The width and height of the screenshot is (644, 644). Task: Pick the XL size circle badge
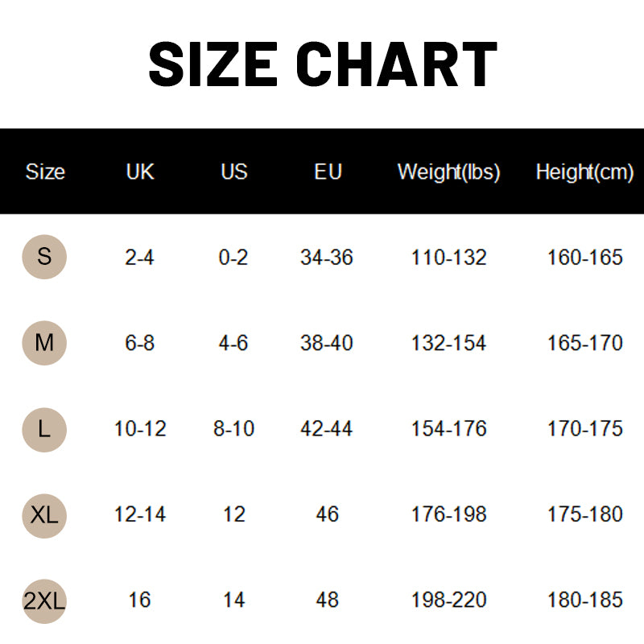(x=44, y=514)
